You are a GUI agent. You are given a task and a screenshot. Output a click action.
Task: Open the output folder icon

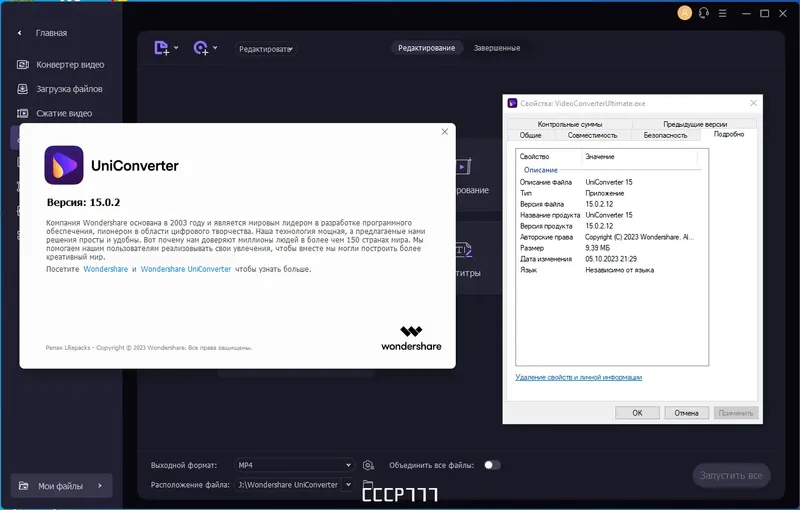tap(368, 483)
